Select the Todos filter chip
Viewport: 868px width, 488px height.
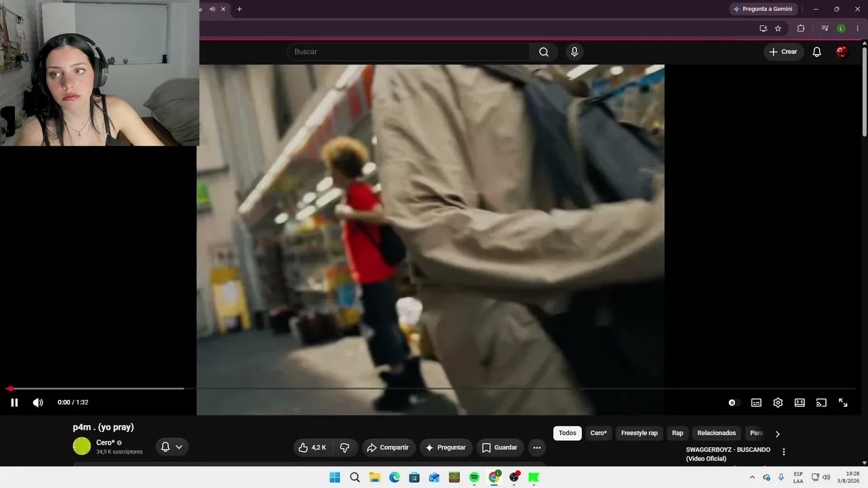[568, 433]
